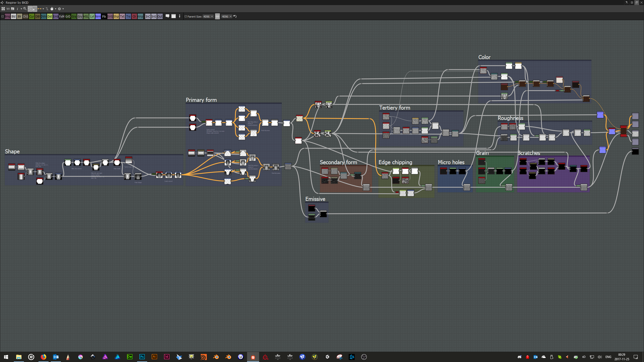Toggle the second highlighted graph display button
The image size is (644, 362).
pyautogui.click(x=35, y=9)
